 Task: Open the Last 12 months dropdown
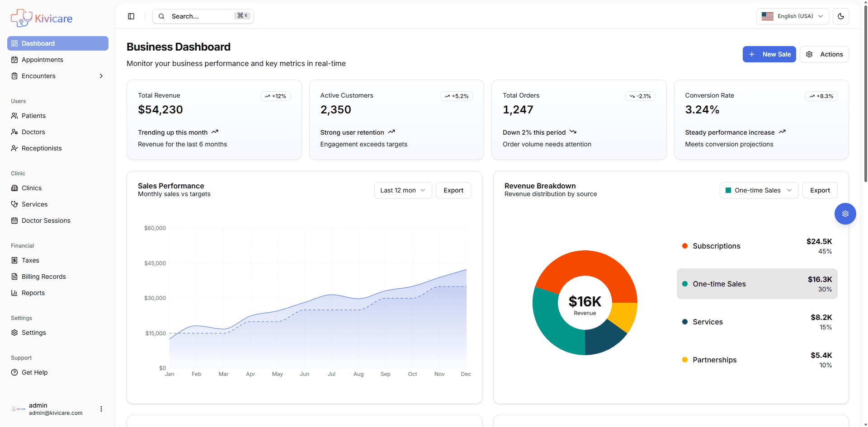coord(402,190)
